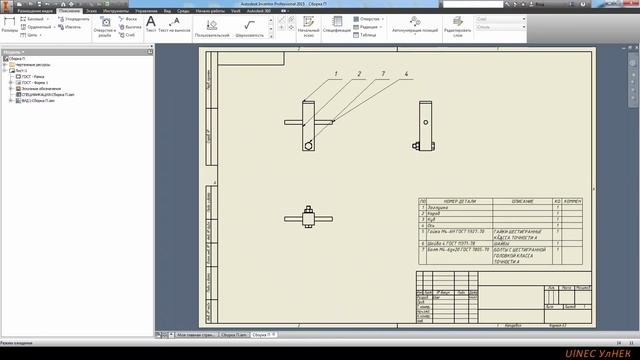Activate the Текст tool

(x=151, y=24)
